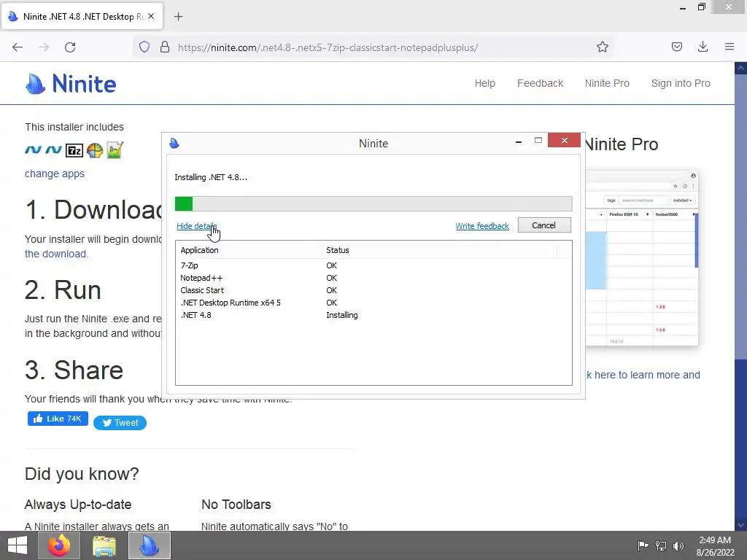
Task: Click the second .NET app icon
Action: (x=53, y=150)
